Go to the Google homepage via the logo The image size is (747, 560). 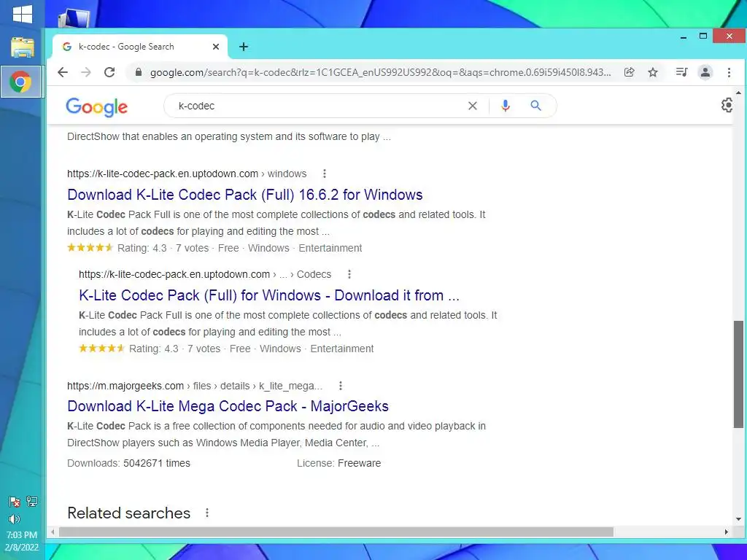97,107
